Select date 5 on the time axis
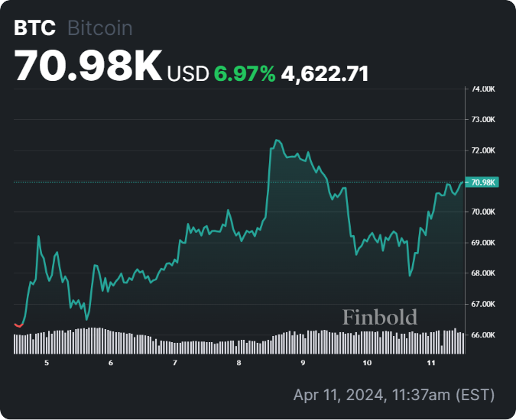The image size is (516, 420). [47, 363]
